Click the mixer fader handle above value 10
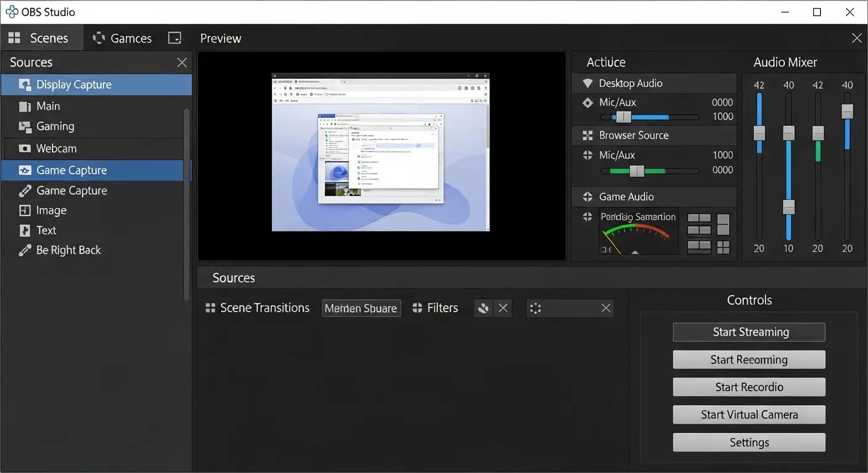This screenshot has width=868, height=473. 788,207
